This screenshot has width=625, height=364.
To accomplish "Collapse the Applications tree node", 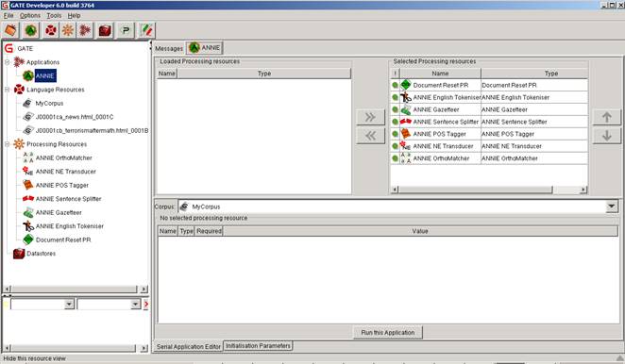I will pyautogui.click(x=8, y=62).
